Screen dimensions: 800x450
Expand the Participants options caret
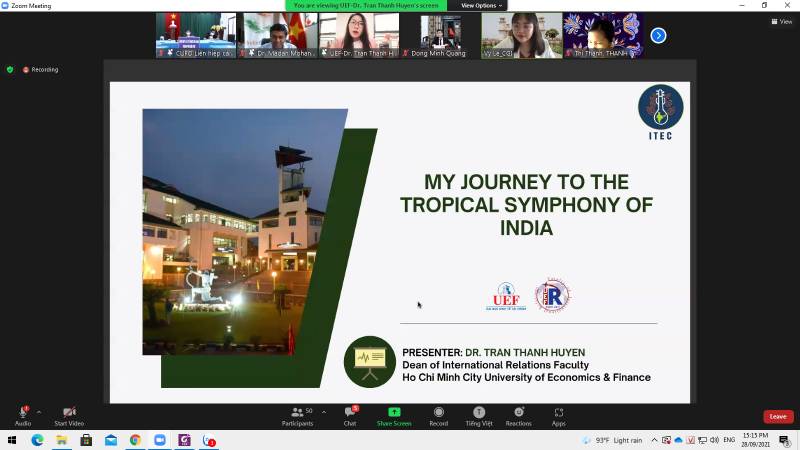[x=323, y=412]
